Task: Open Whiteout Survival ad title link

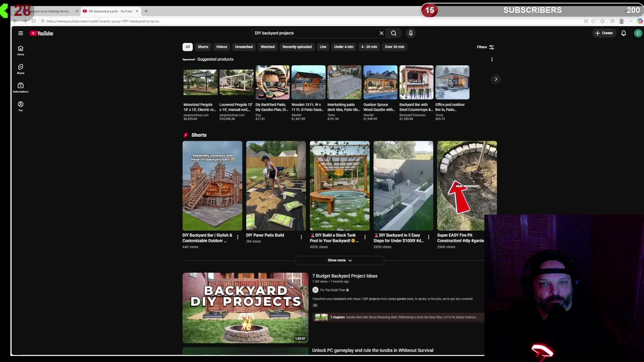Action: [372, 350]
